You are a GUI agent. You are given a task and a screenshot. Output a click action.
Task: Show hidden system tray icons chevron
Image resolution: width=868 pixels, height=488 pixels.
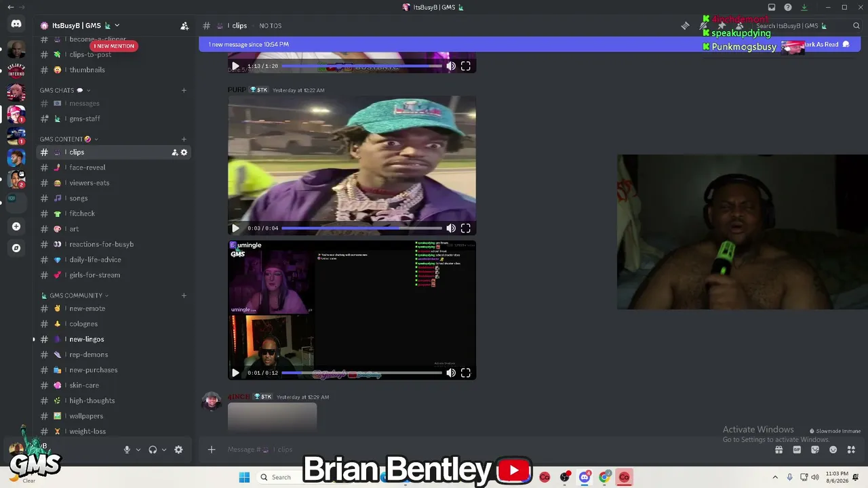[775, 477]
